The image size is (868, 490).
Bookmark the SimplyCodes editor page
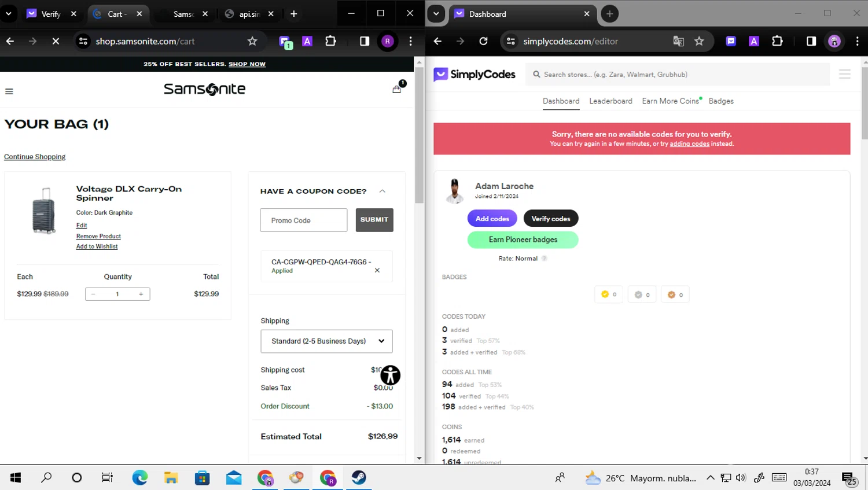point(699,41)
